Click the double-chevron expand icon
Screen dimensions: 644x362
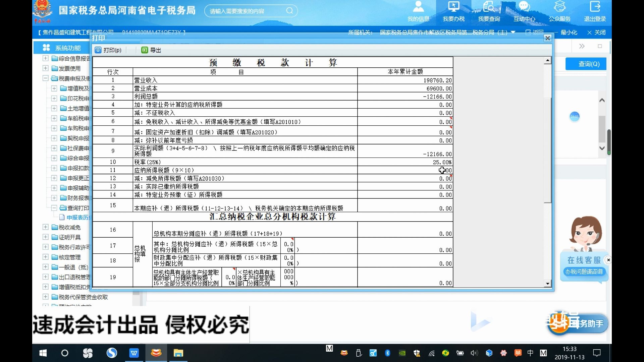click(582, 46)
